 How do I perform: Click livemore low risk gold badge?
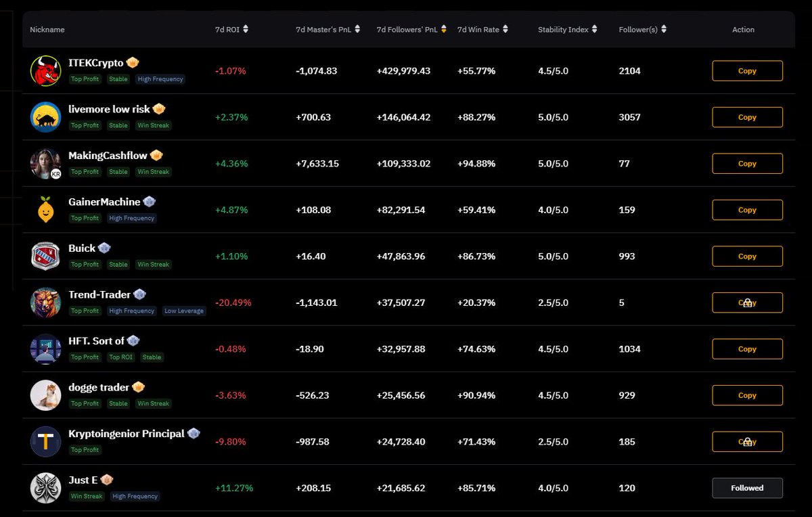tap(159, 109)
